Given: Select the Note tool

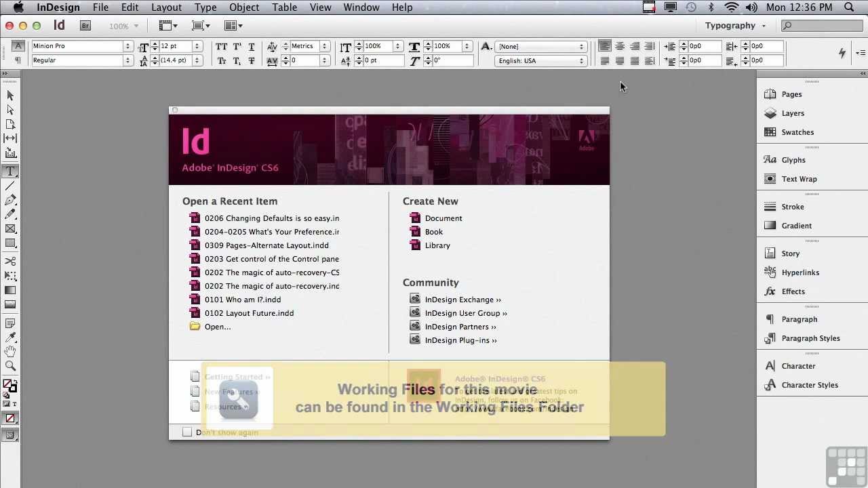Looking at the screenshot, I should coord(10,323).
